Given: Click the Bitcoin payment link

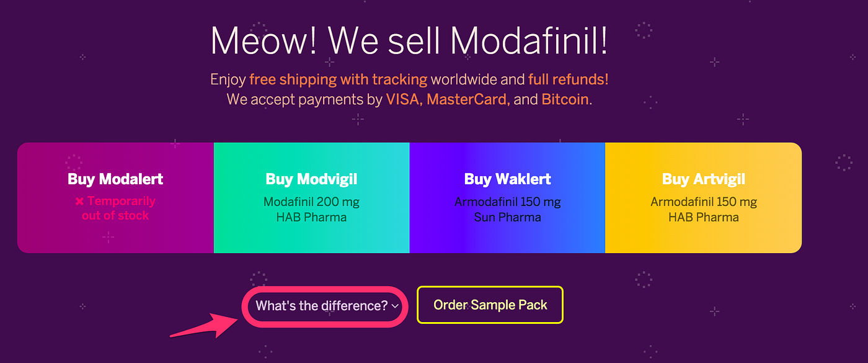Looking at the screenshot, I should [x=565, y=99].
